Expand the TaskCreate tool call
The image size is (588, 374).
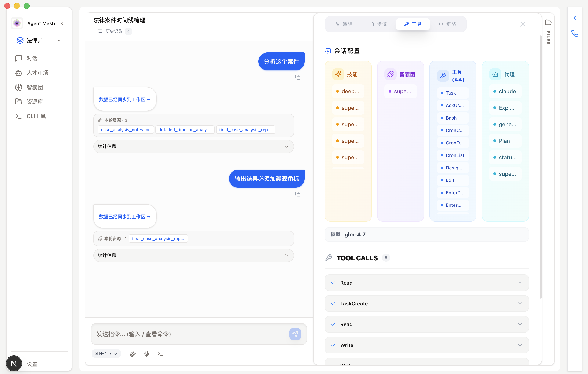pyautogui.click(x=426, y=304)
